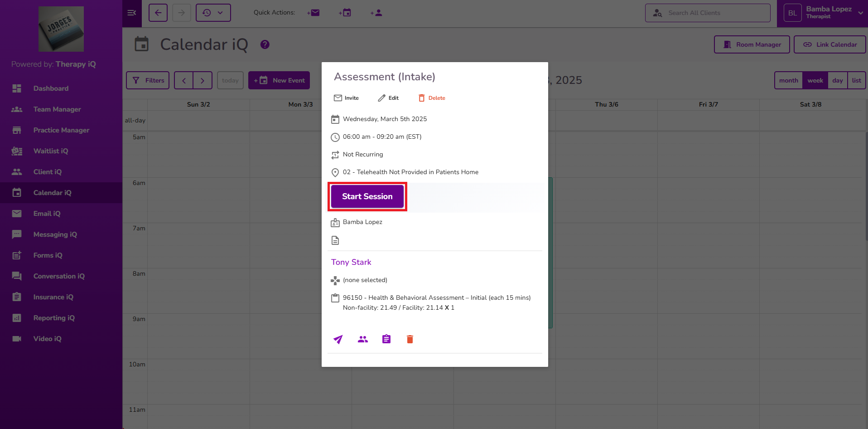Open Dashboard in sidebar
The width and height of the screenshot is (868, 429).
coord(61,88)
